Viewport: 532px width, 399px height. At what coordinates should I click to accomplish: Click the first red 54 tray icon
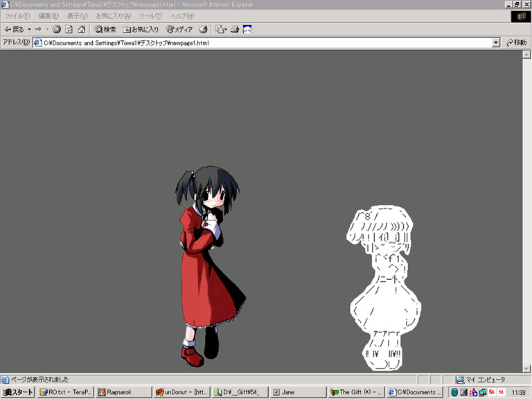[x=492, y=392]
